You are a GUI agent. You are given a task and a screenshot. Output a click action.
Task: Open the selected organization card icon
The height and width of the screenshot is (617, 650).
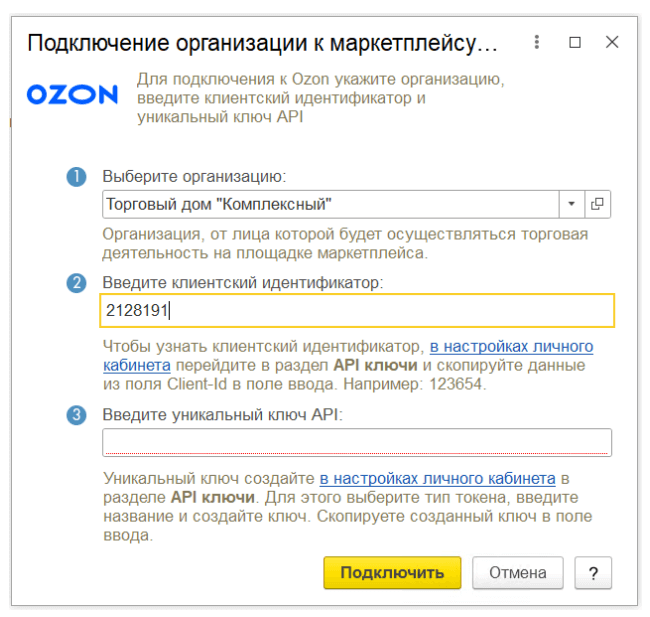[x=597, y=204]
